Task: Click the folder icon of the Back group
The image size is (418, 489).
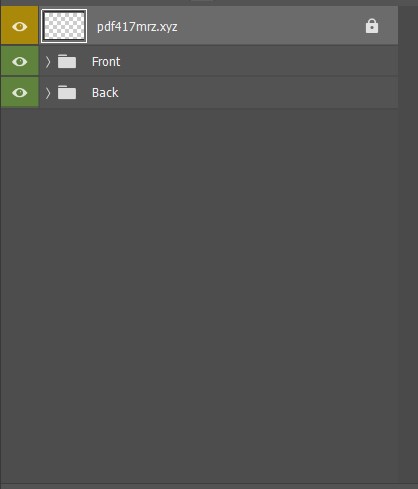Action: 67,92
